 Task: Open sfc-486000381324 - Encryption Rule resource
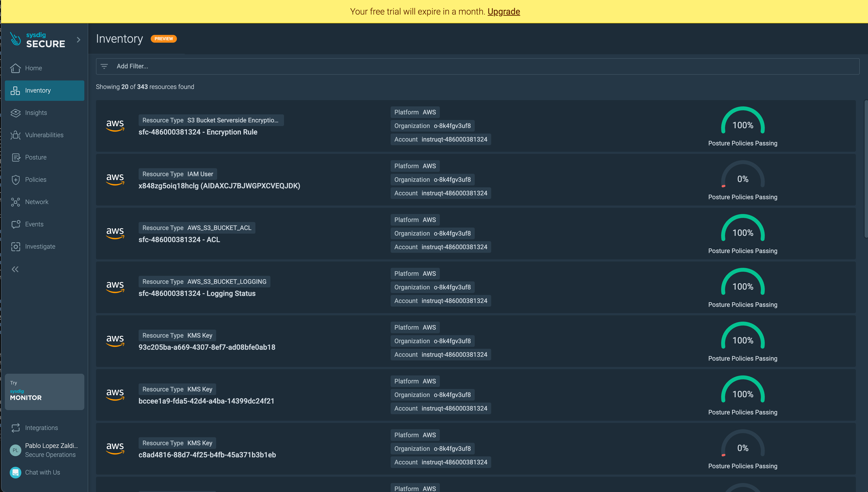click(x=198, y=132)
